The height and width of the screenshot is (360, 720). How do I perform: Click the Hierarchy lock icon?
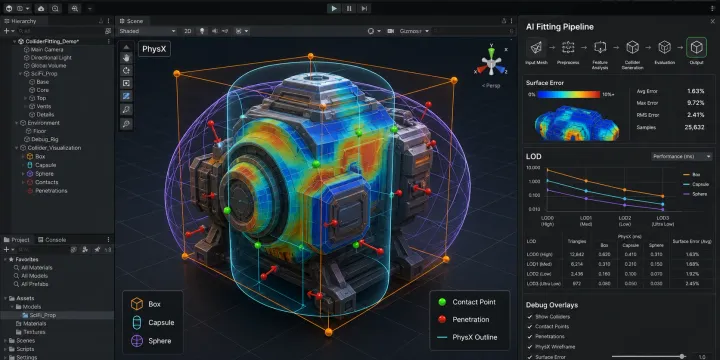(x=101, y=21)
